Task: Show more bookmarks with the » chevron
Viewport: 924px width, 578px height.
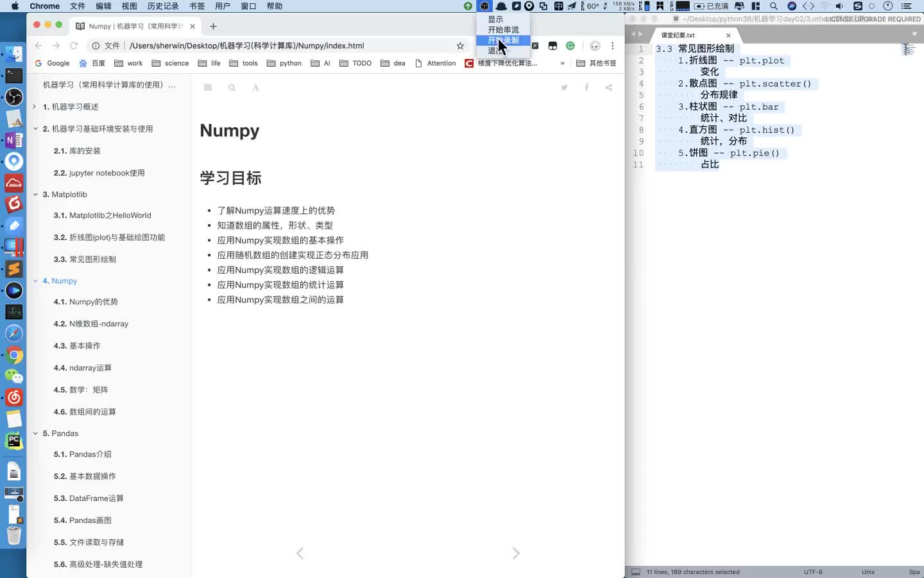Action: [563, 63]
